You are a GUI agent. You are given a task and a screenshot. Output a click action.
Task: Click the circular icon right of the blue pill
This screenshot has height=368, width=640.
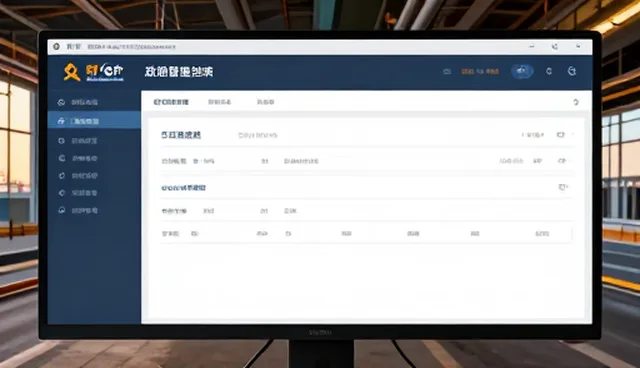coord(549,71)
